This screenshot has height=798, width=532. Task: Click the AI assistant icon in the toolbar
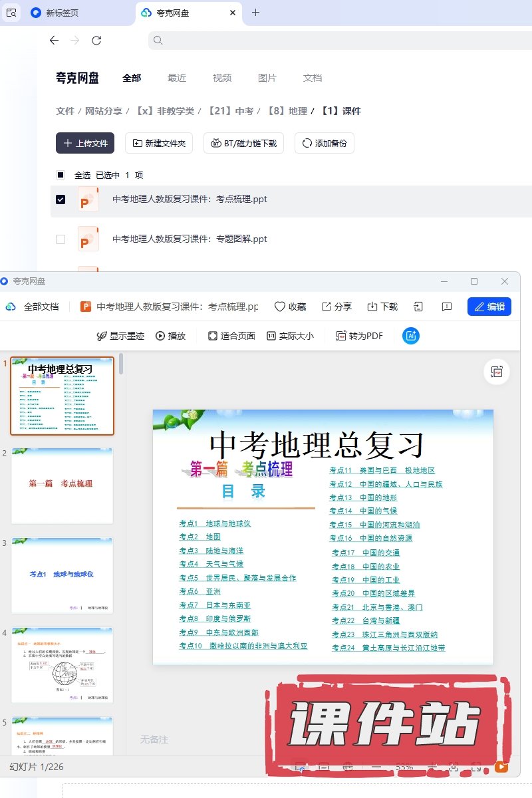click(411, 336)
